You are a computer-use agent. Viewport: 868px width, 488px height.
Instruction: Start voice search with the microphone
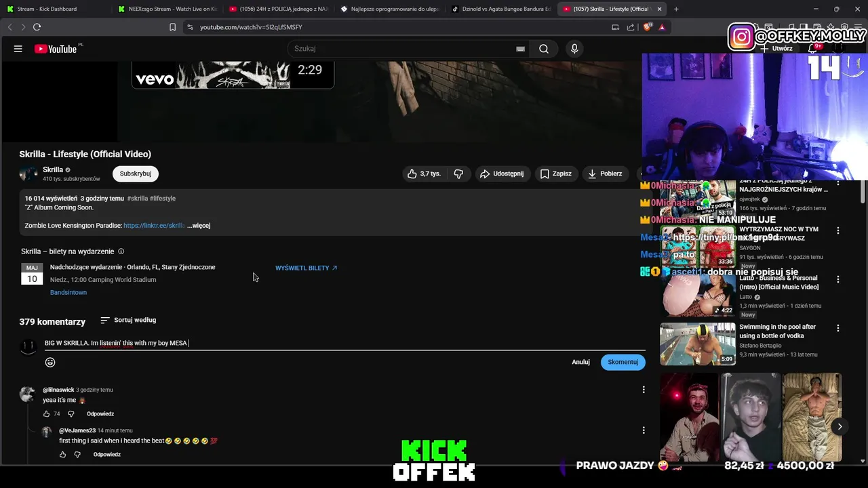pos(574,49)
